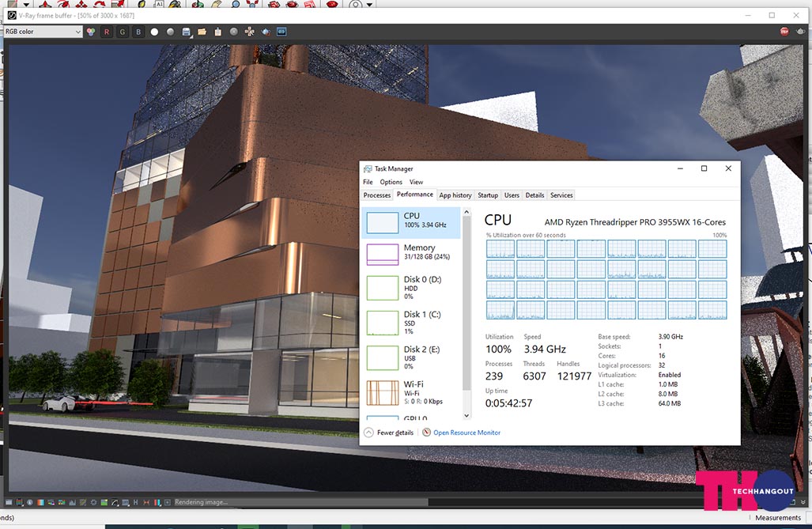
Task: Select Memory in the performance sidebar
Action: pyautogui.click(x=410, y=254)
